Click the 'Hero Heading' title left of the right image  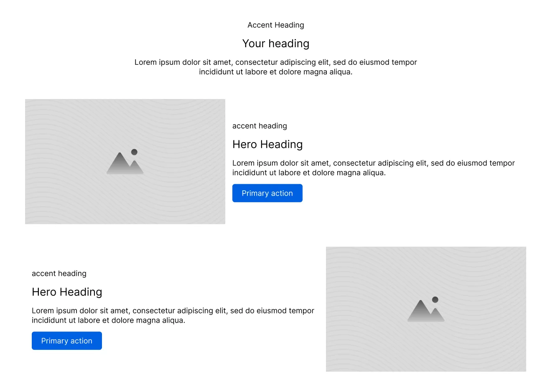click(x=67, y=292)
